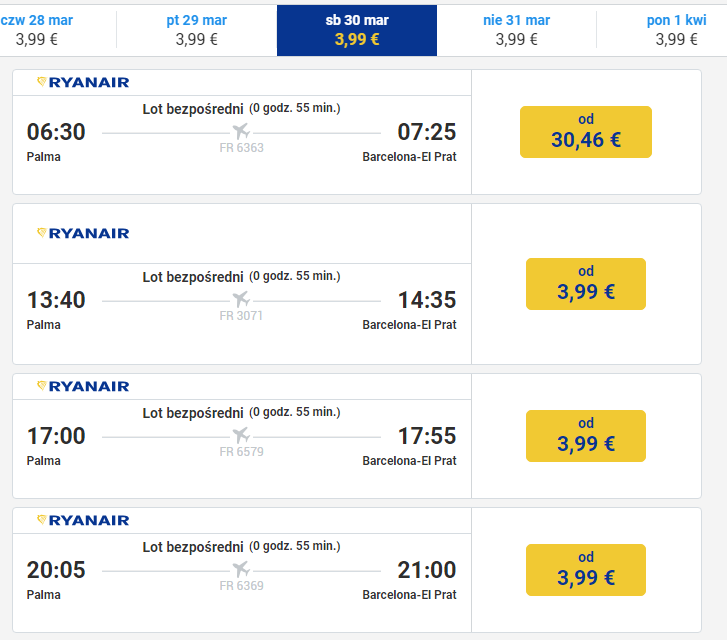This screenshot has width=727, height=640.
Task: Switch to the nie 31 mar date tab
Action: (517, 30)
